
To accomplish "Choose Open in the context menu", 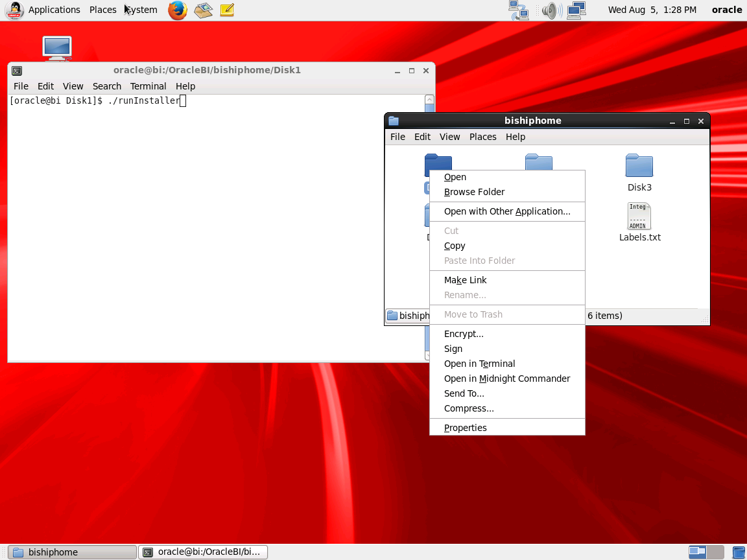I will pyautogui.click(x=507, y=177).
